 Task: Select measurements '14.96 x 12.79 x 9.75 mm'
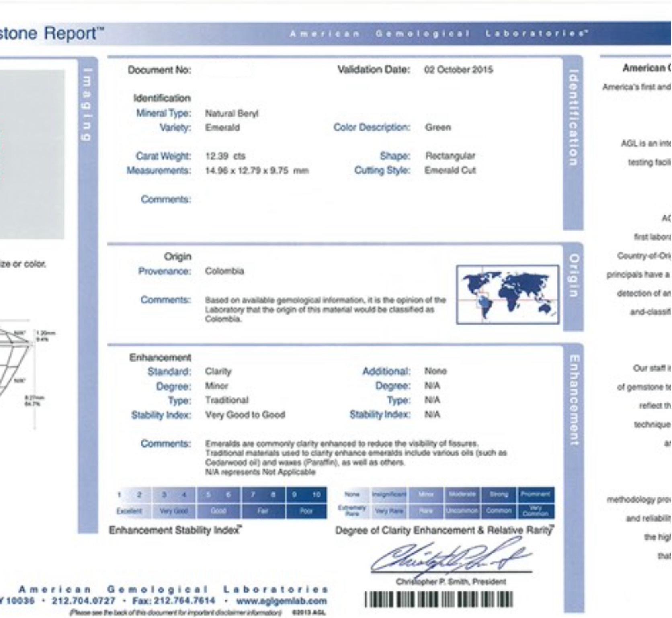click(257, 170)
